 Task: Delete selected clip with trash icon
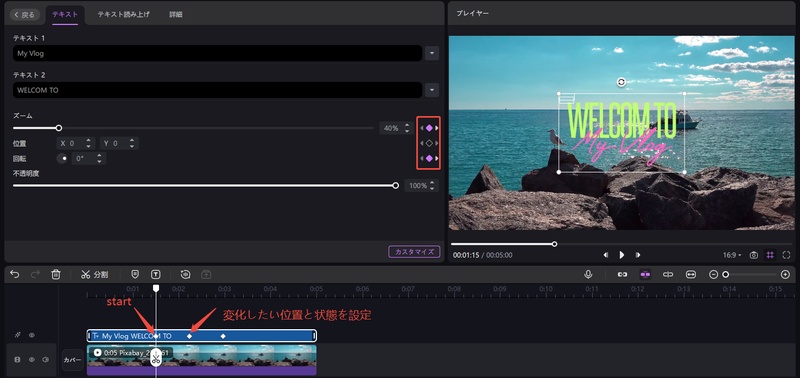pyautogui.click(x=56, y=274)
